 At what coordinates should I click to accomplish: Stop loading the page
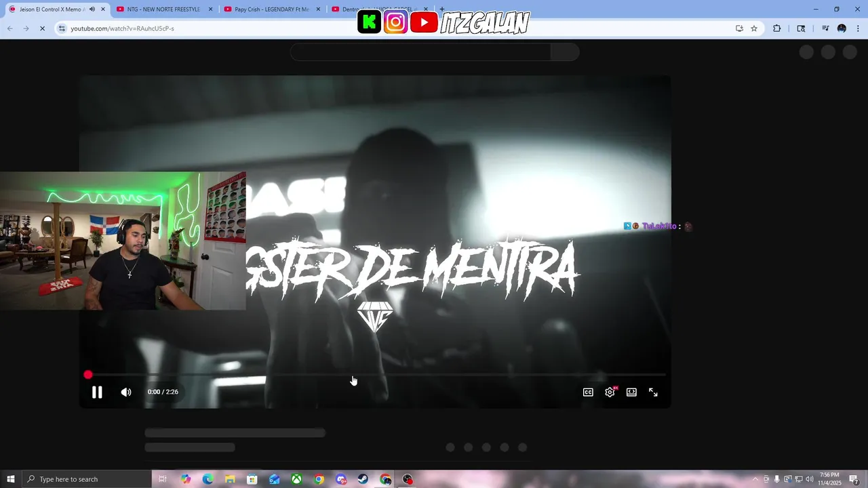[42, 28]
